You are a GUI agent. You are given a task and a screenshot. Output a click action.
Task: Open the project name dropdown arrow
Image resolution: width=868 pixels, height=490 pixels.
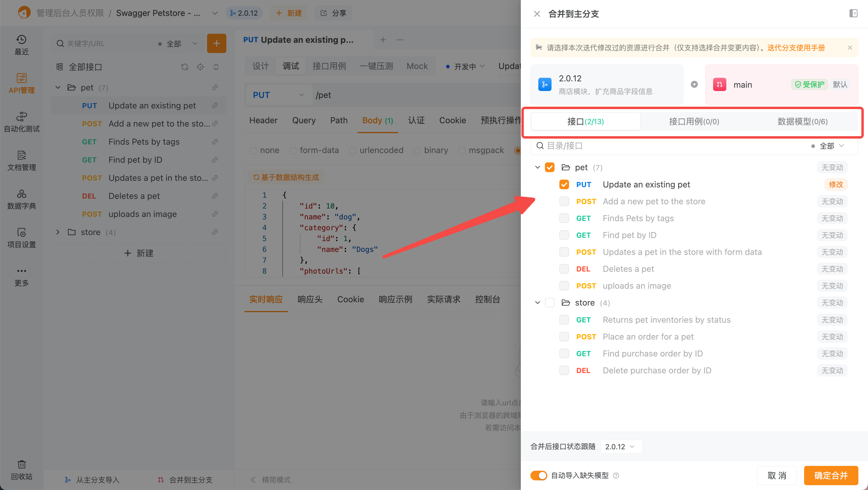214,13
